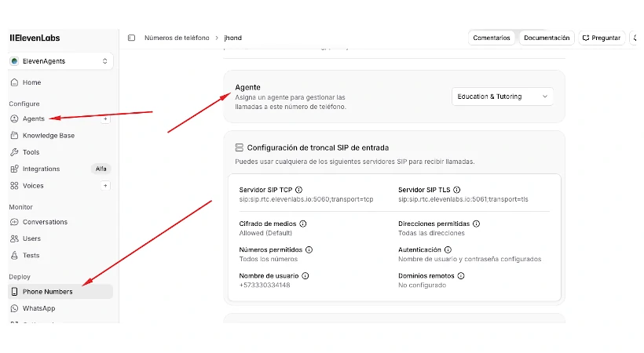Click info icon beside Servidor SIP TCP
Image resolution: width=644 pixels, height=353 pixels.
click(299, 190)
